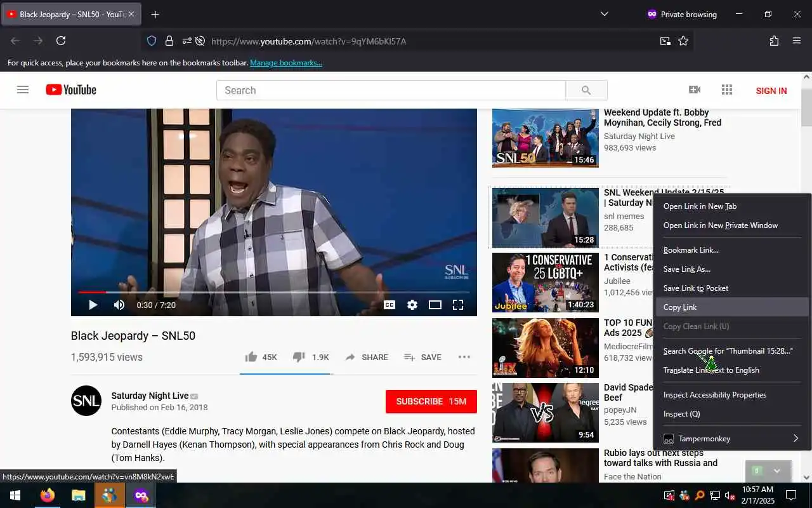812x508 pixels.
Task: View site security padlock info
Action: click(169, 41)
